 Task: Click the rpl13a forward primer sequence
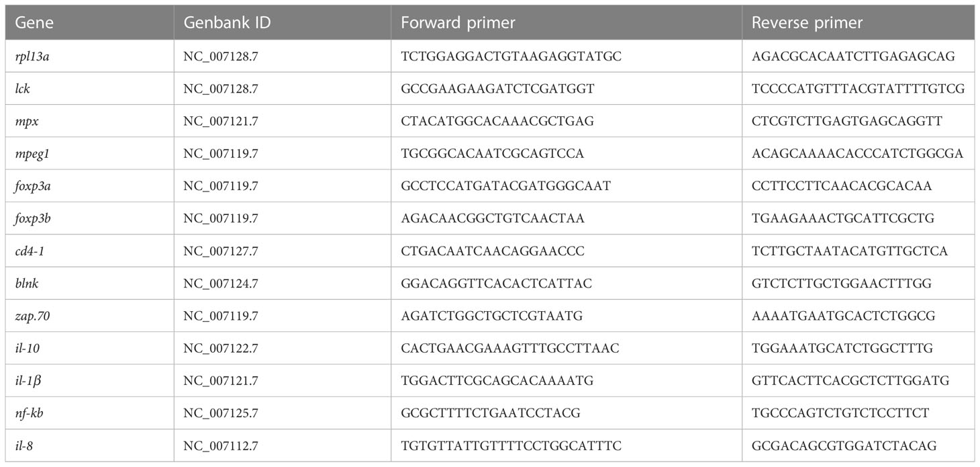[511, 57]
